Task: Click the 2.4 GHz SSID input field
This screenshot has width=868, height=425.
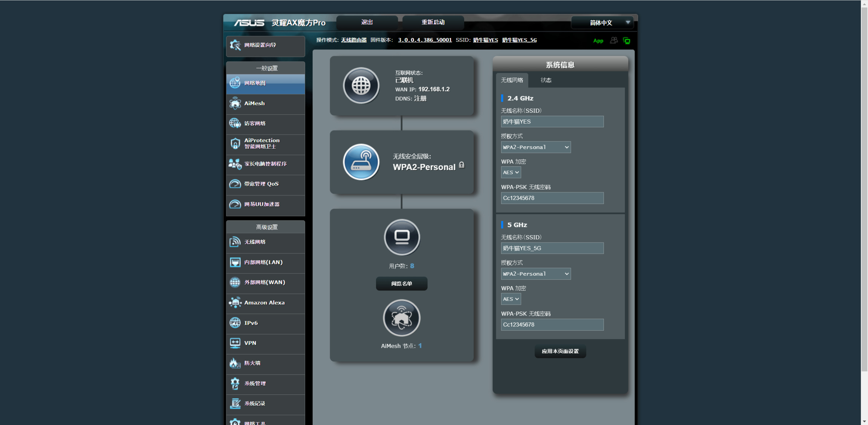Action: [x=552, y=121]
